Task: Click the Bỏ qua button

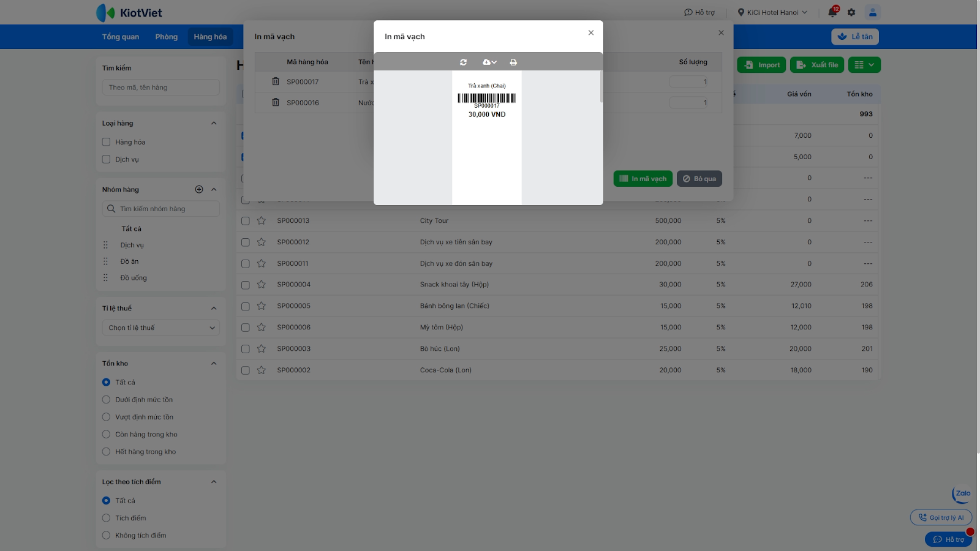Action: point(699,179)
